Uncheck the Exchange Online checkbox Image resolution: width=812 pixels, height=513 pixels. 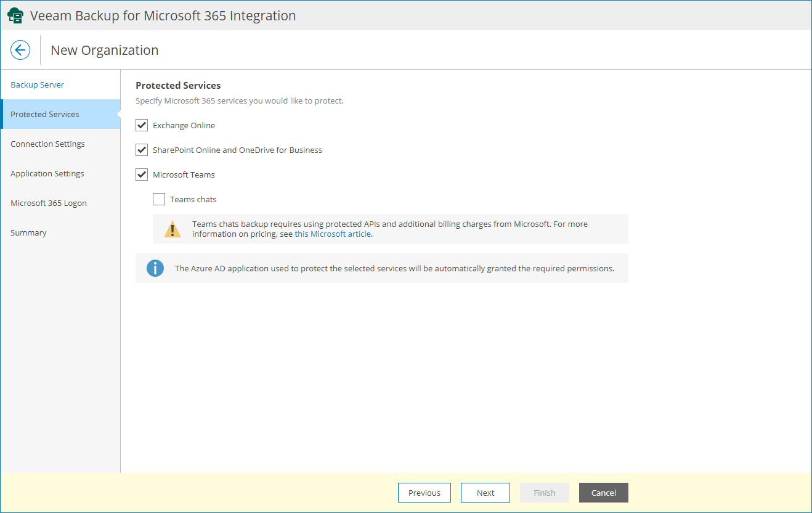(x=142, y=125)
